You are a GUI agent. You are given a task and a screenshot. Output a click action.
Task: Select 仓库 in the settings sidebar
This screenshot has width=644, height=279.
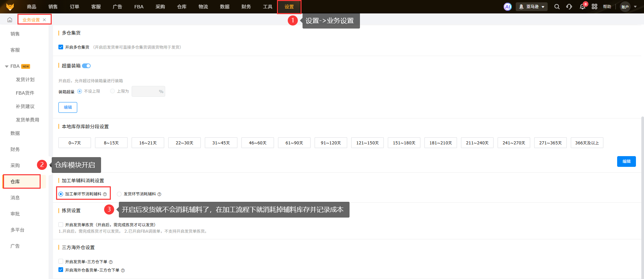[x=15, y=182]
